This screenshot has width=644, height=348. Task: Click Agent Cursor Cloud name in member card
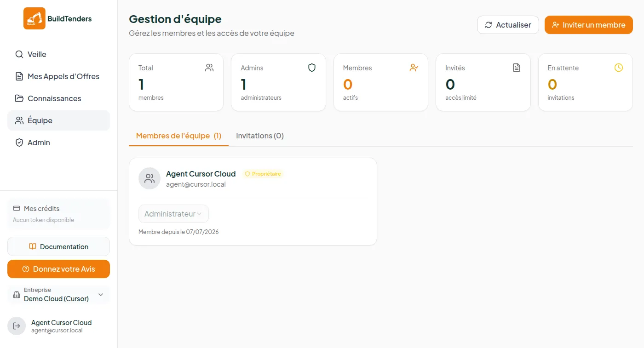point(201,174)
